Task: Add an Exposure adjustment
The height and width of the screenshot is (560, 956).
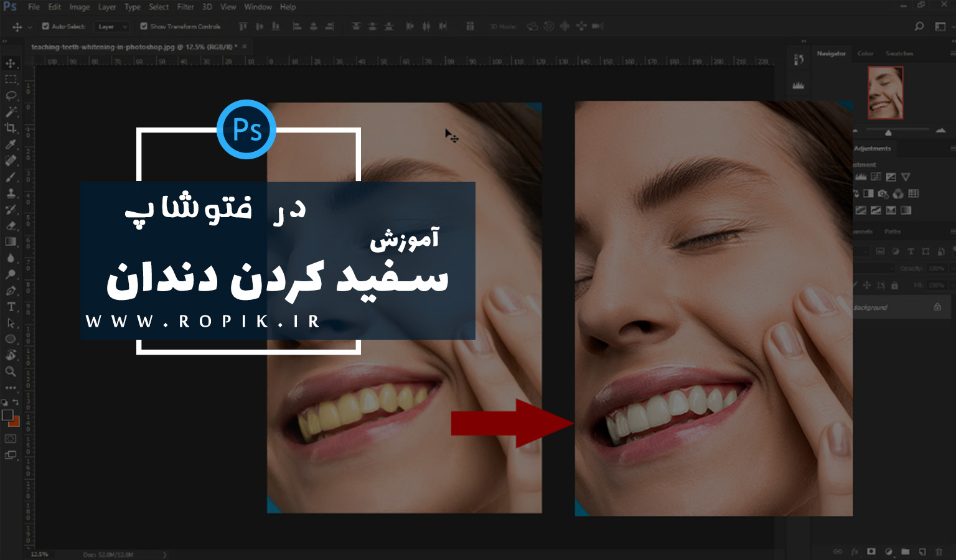Action: [x=891, y=177]
